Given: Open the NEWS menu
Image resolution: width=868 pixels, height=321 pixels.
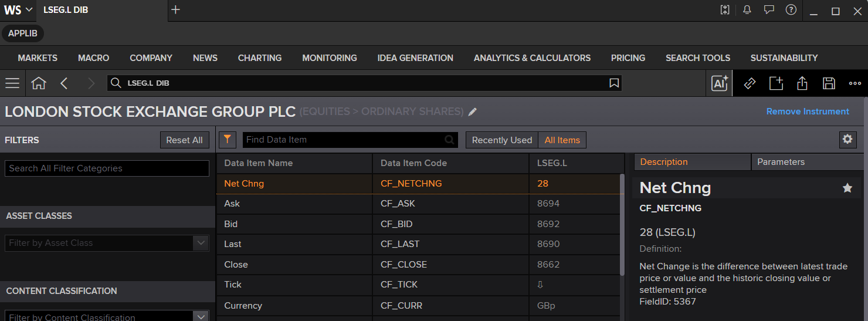Looking at the screenshot, I should click(x=205, y=58).
